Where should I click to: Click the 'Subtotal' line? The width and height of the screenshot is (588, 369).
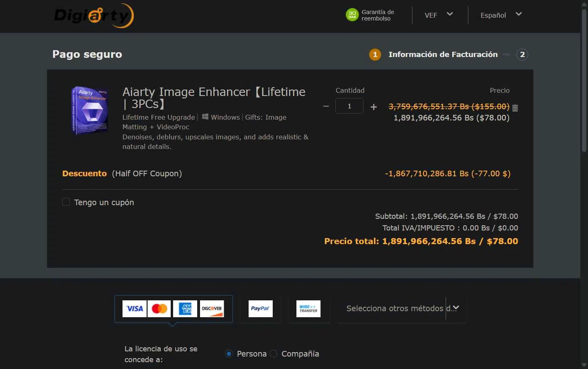[x=447, y=216]
